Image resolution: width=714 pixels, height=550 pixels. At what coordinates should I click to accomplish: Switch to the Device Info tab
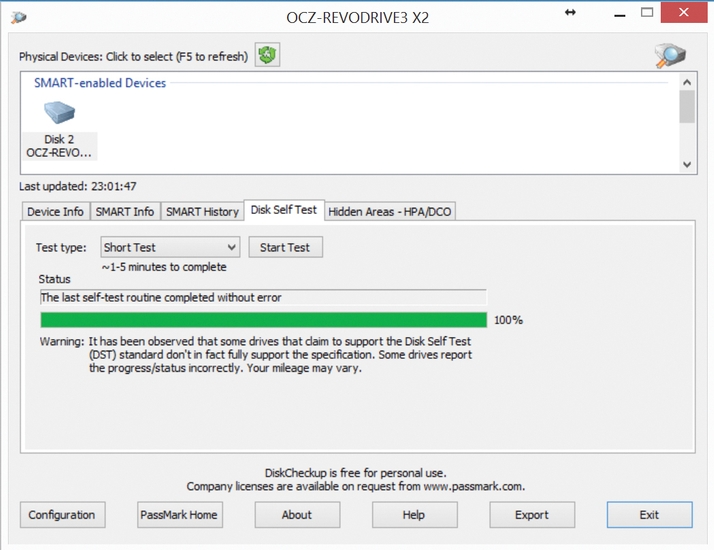click(x=55, y=212)
